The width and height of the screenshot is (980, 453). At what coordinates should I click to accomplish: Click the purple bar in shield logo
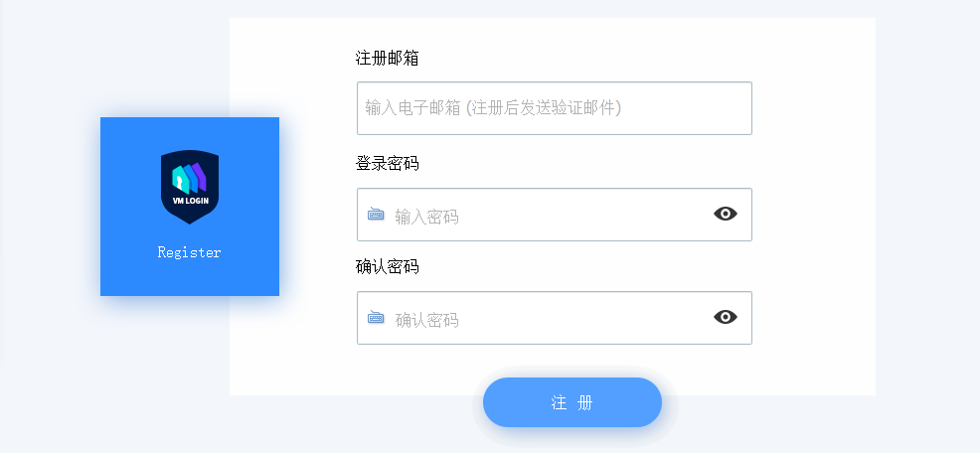click(x=200, y=177)
